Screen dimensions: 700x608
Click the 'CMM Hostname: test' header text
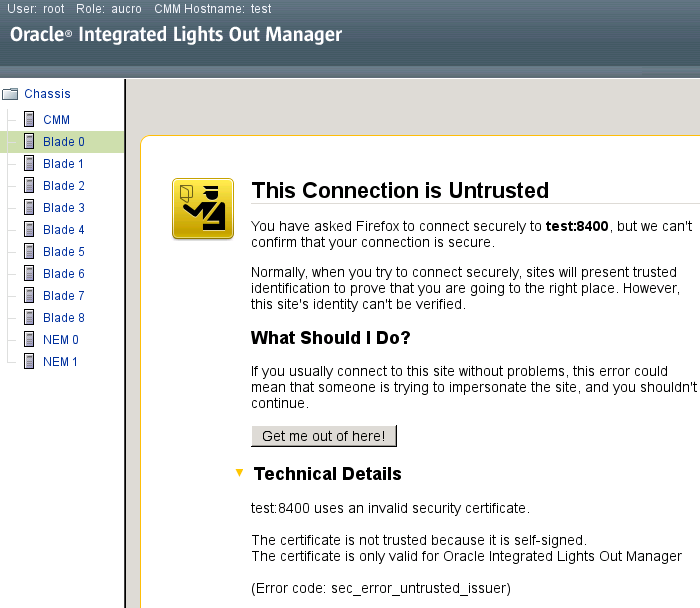[212, 9]
